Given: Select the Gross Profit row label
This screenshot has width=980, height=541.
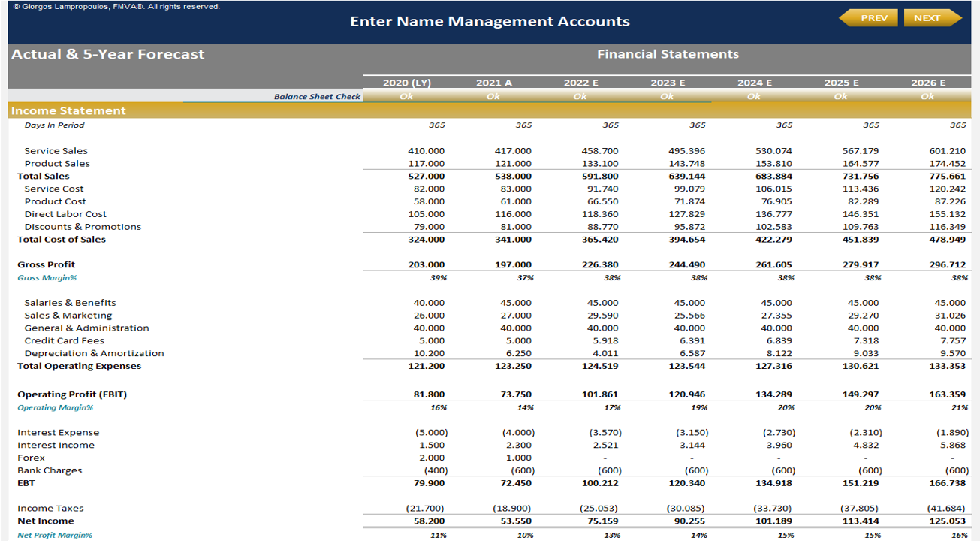Looking at the screenshot, I should (47, 265).
